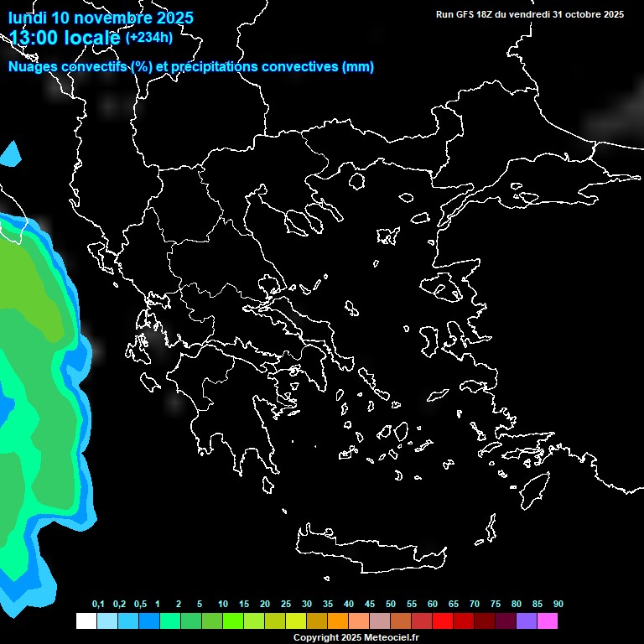
Task: Click the legend value label 50
Action: 391,605
